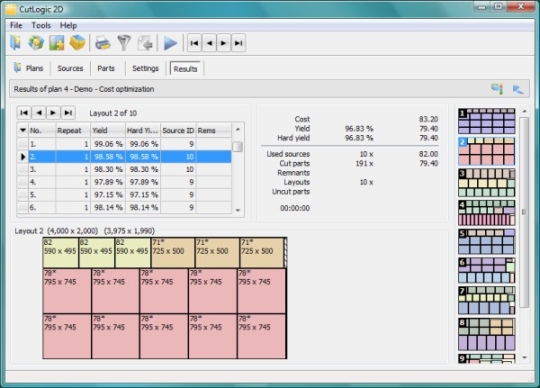
Task: Switch to the Plans tab
Action: [x=29, y=68]
